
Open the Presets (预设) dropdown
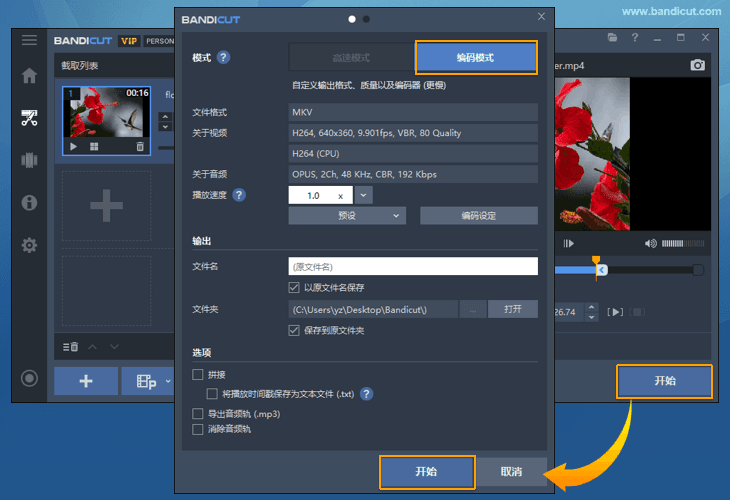coord(347,216)
